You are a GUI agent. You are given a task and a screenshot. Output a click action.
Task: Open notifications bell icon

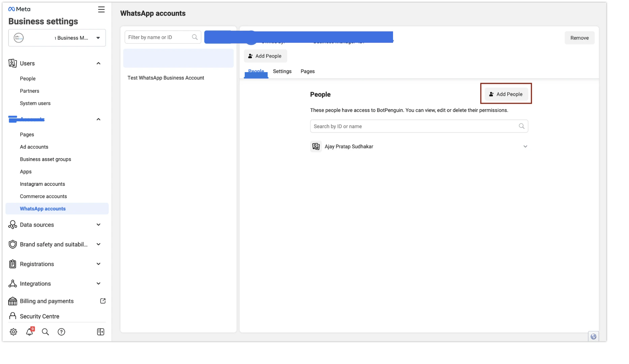(30, 332)
